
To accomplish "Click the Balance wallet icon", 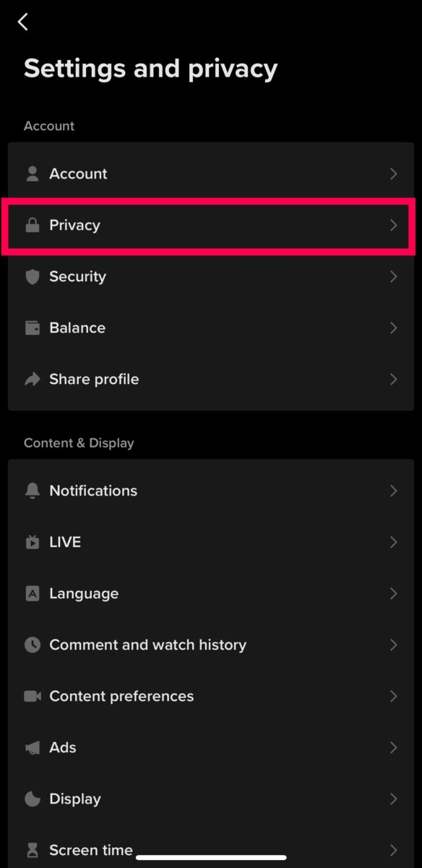I will pos(32,328).
